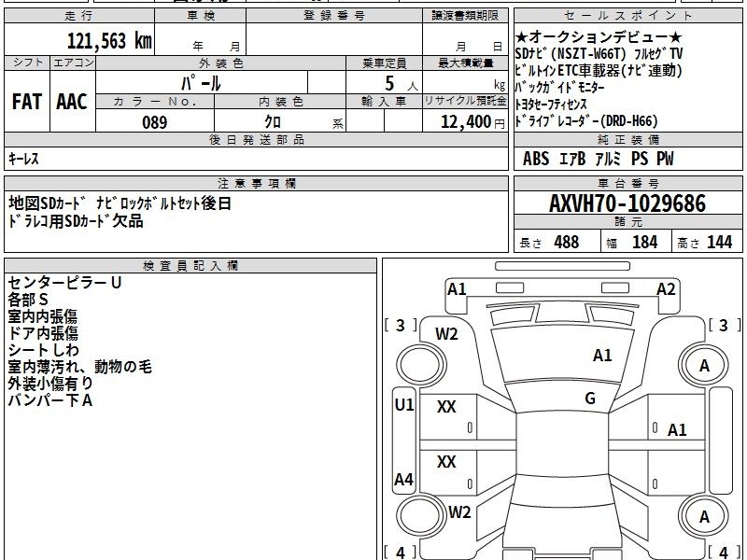The height and width of the screenshot is (560, 747).
Task: Click the seating capacity value 5 人
Action: click(401, 84)
